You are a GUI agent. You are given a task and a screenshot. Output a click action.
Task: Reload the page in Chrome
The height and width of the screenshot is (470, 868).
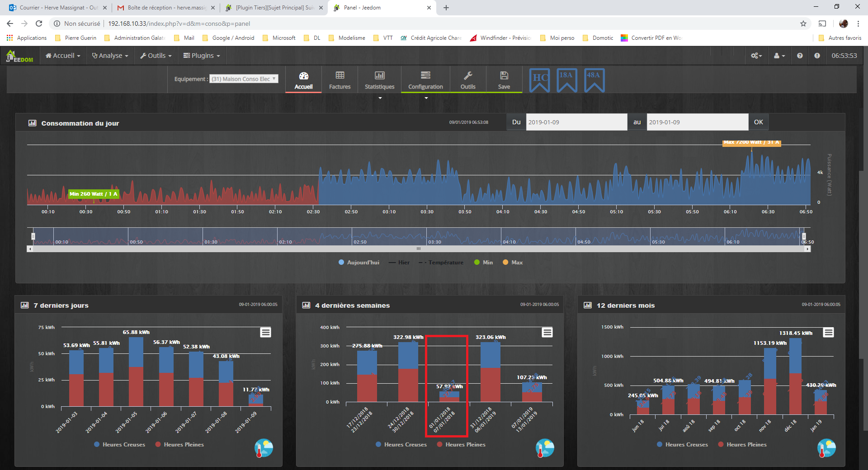(39, 23)
